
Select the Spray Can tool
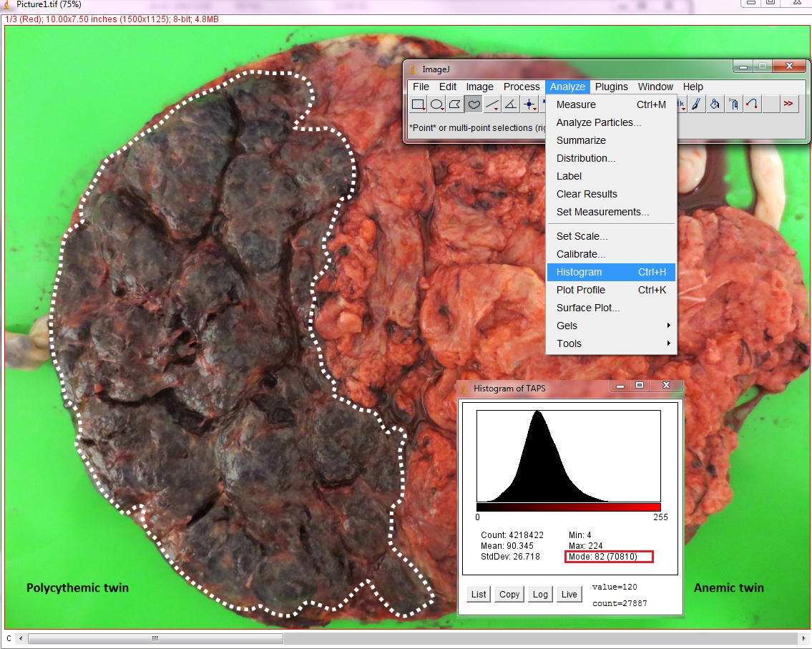pyautogui.click(x=733, y=104)
